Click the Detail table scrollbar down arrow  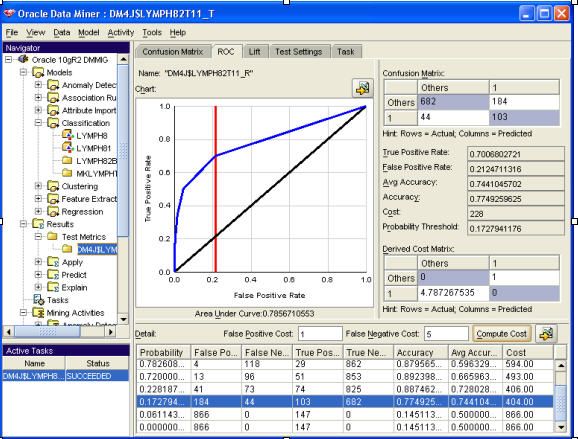pyautogui.click(x=561, y=427)
